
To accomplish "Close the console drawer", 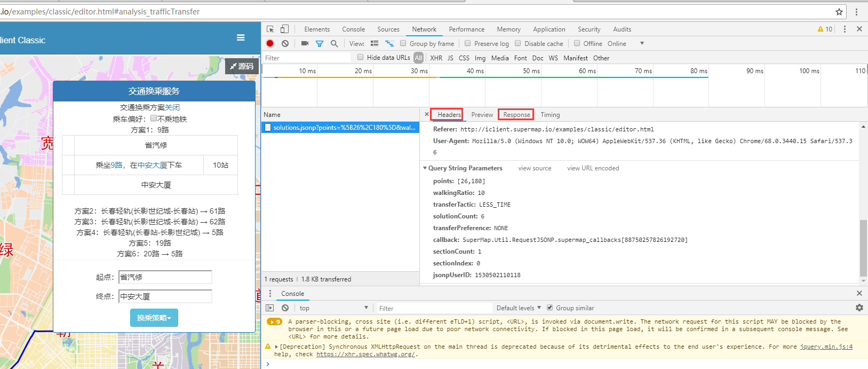I will (859, 293).
